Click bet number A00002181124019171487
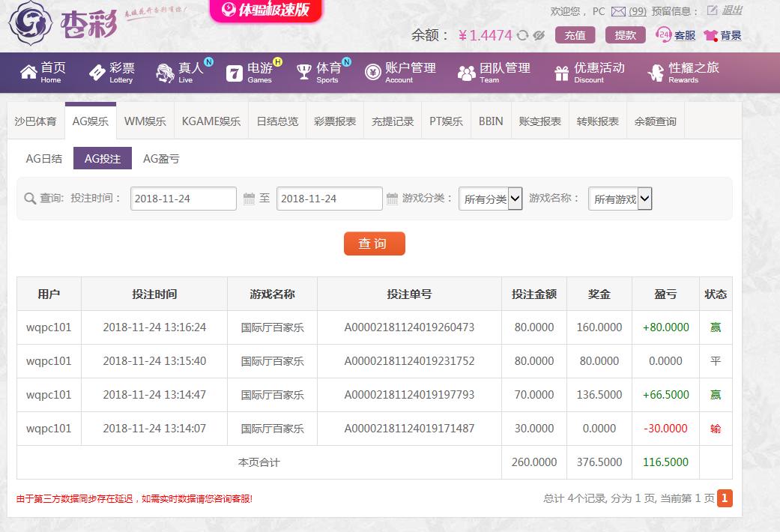The width and height of the screenshot is (780, 532). tap(409, 429)
